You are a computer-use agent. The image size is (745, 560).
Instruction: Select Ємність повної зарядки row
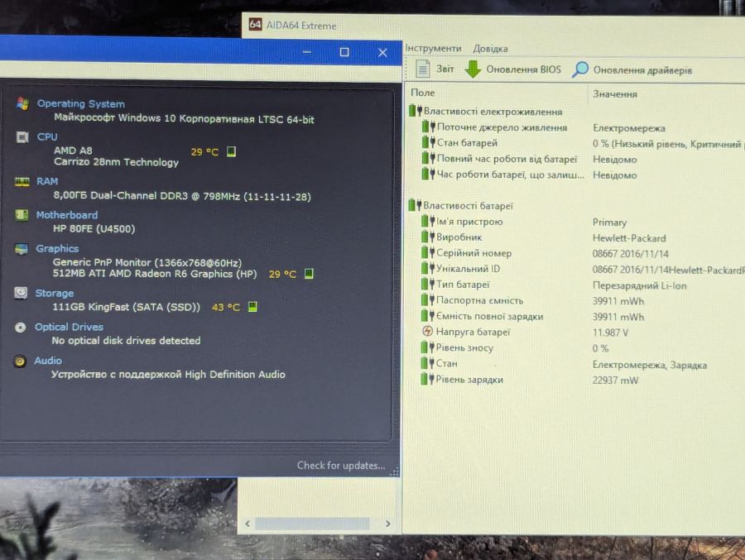(x=489, y=316)
